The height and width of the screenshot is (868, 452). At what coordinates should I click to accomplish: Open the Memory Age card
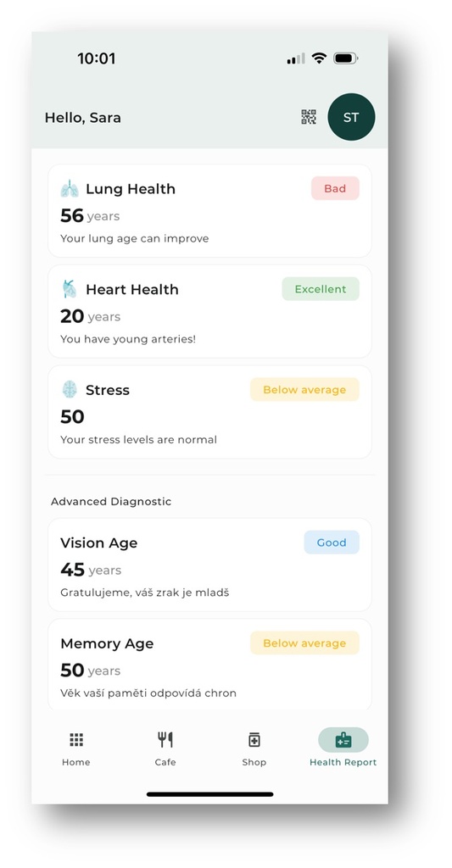[x=209, y=665]
